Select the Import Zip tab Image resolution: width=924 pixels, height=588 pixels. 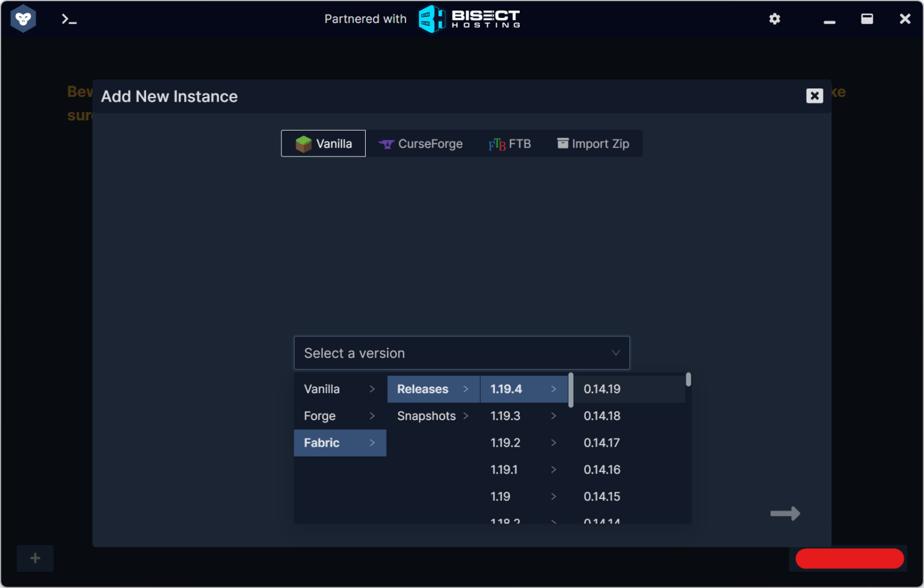(593, 144)
